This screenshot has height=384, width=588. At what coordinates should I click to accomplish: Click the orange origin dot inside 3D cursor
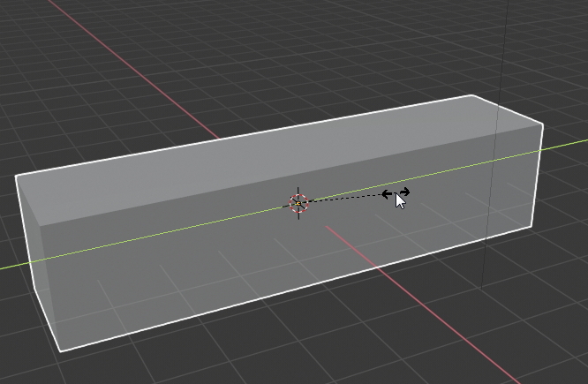pyautogui.click(x=298, y=204)
